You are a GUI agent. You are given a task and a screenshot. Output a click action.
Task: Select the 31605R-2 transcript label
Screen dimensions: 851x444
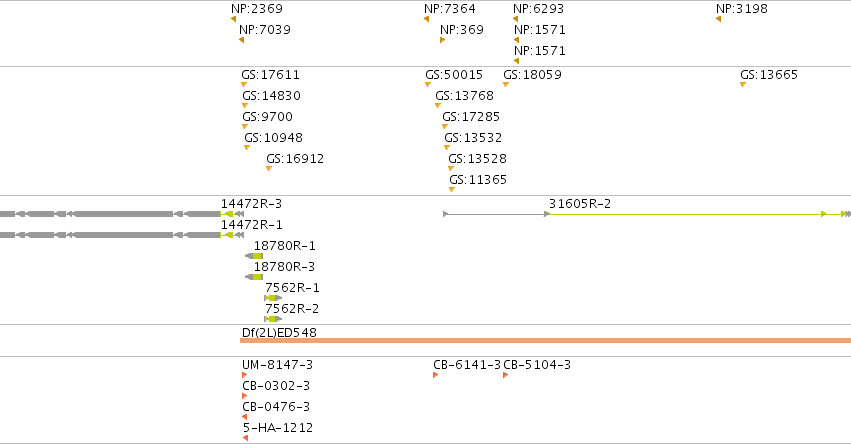tap(580, 204)
